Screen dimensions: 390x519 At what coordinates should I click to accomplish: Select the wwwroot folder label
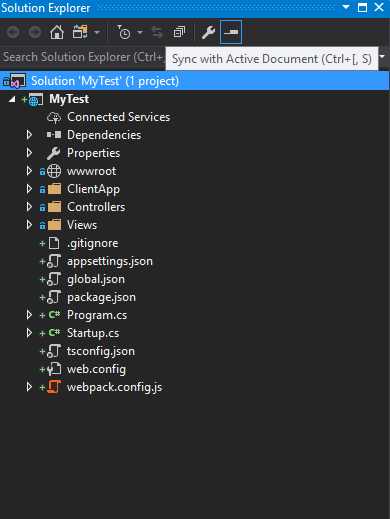coord(91,171)
